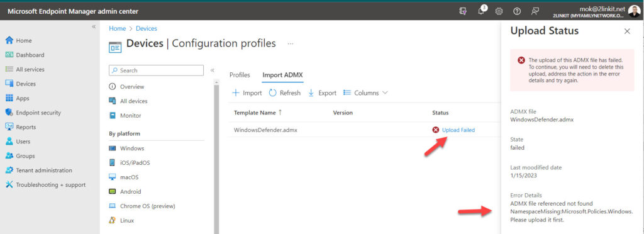Open the Upload Failed status link
Screen dimensions: 644x234
point(458,130)
